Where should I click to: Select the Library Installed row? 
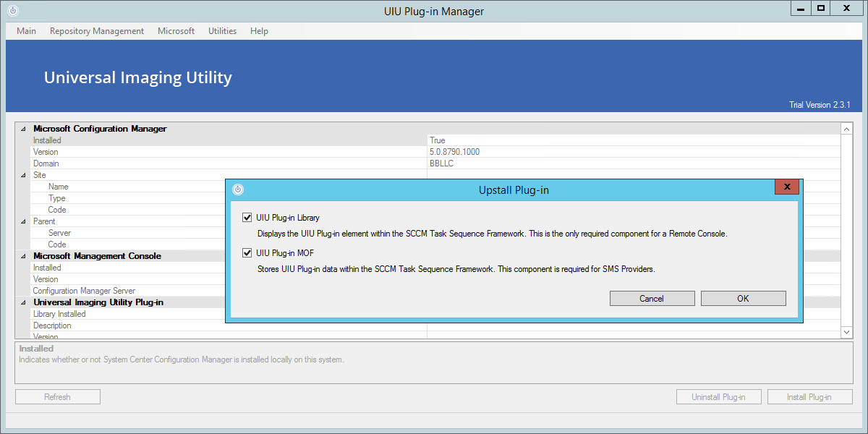[x=128, y=314]
